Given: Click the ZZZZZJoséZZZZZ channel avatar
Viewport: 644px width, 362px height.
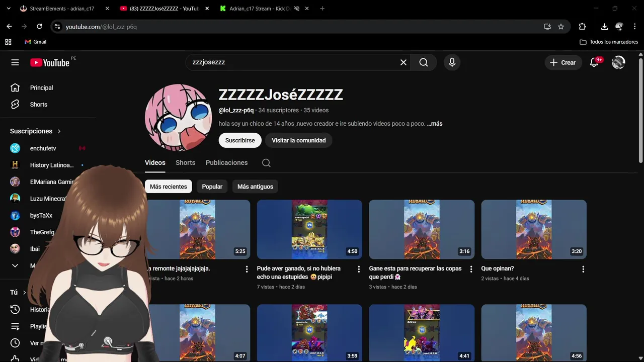Looking at the screenshot, I should (178, 117).
